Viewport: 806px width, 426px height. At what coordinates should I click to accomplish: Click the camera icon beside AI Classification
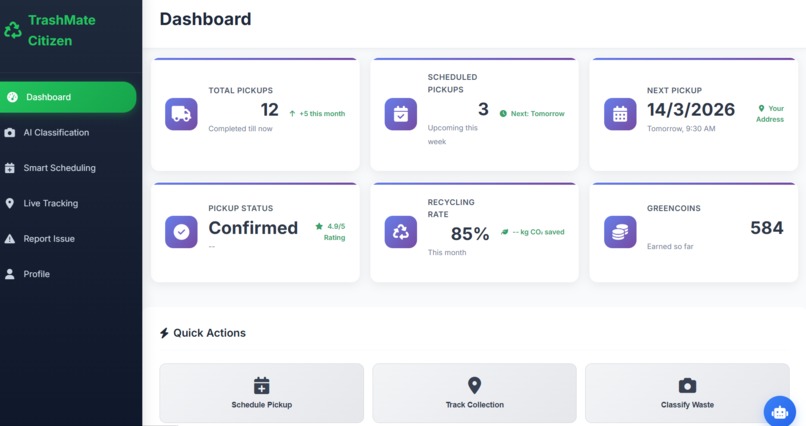click(x=10, y=133)
